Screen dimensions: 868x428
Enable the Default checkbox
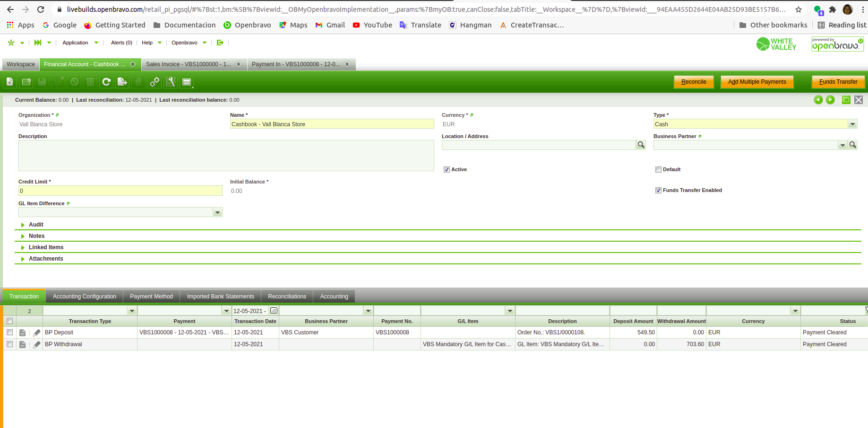click(658, 170)
